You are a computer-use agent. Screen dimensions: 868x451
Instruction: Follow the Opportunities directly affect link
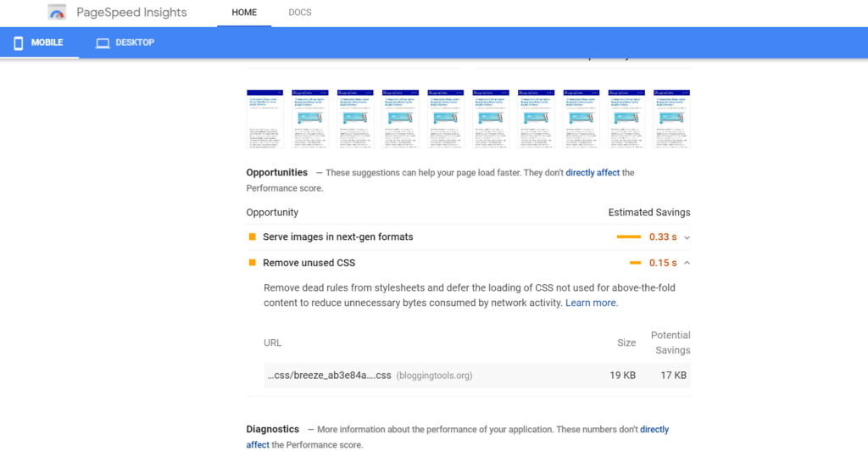tap(593, 173)
